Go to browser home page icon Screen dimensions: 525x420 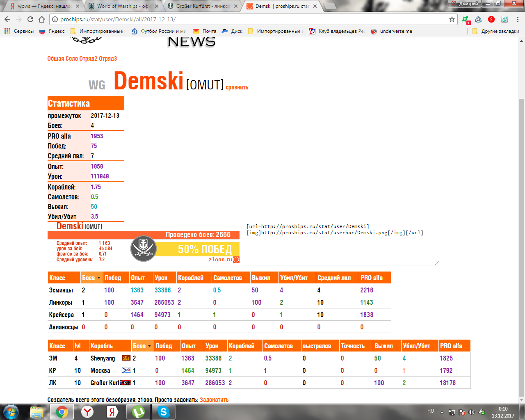click(x=42, y=19)
